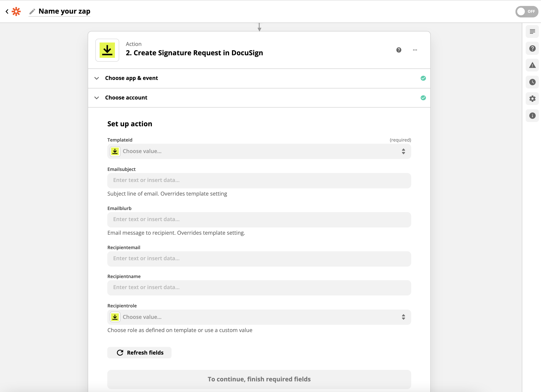This screenshot has height=392, width=541.
Task: Open the Notes panel in the right sidebar
Action: pos(532,31)
